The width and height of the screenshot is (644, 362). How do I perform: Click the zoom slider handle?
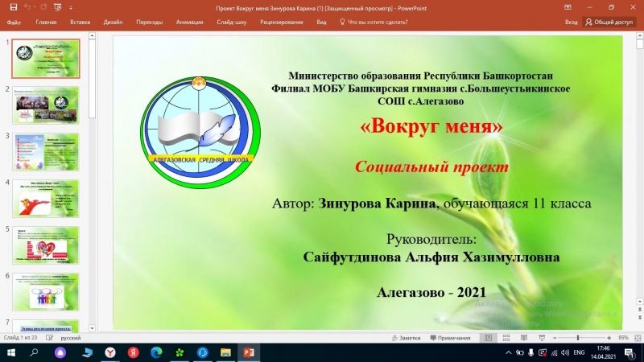coord(578,338)
